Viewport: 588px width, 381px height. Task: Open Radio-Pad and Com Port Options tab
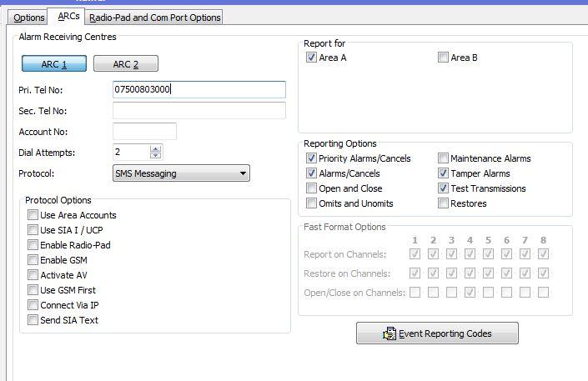point(154,18)
